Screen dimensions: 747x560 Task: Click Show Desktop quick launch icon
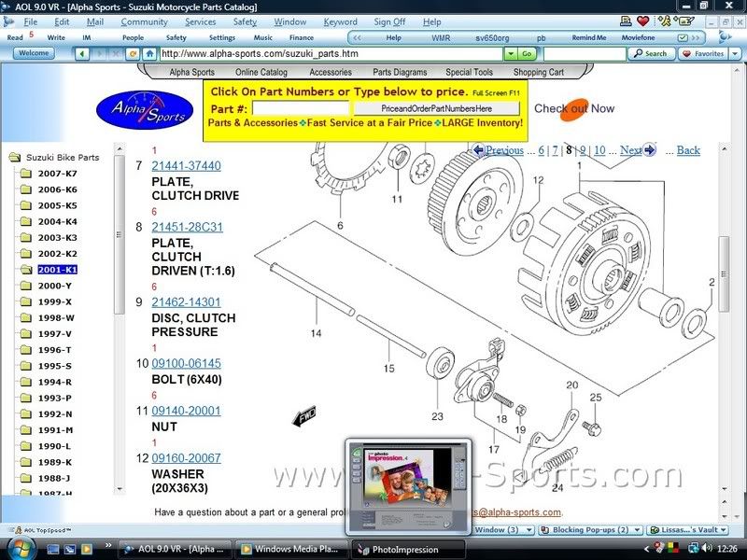tap(53, 549)
